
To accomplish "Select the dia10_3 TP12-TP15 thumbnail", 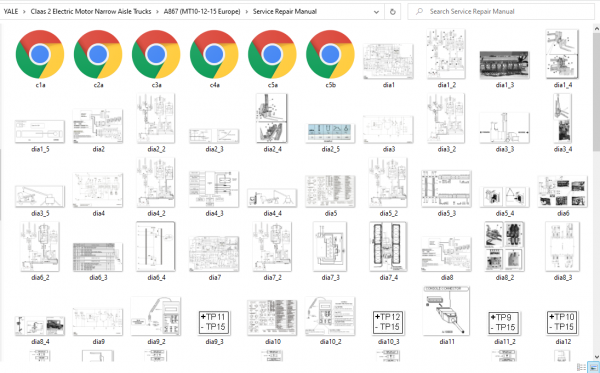I will click(x=388, y=323).
